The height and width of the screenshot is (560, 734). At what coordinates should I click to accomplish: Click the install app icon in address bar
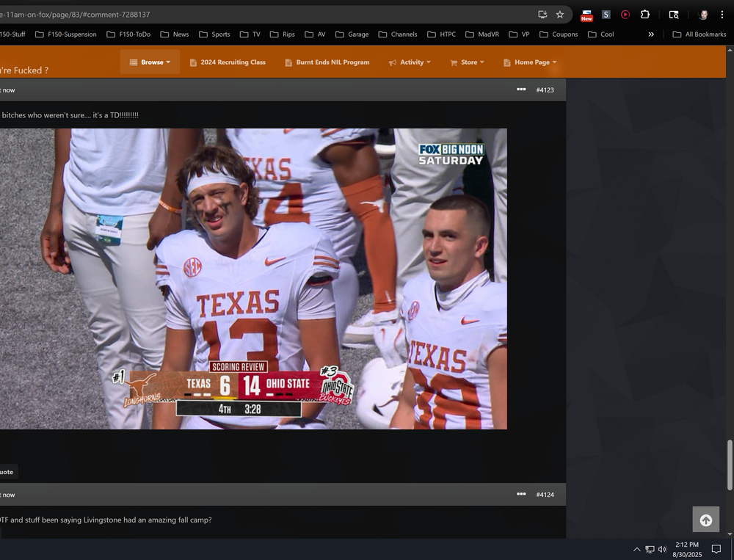(x=542, y=14)
